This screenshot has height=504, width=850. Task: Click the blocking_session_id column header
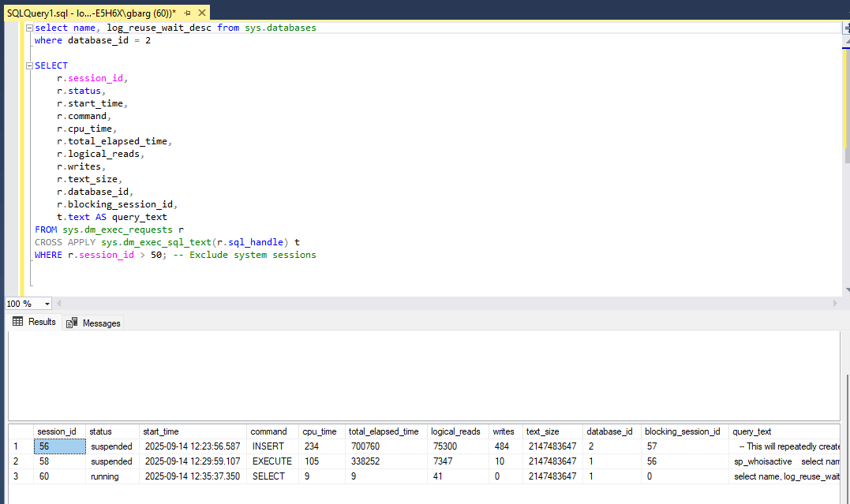click(x=683, y=431)
